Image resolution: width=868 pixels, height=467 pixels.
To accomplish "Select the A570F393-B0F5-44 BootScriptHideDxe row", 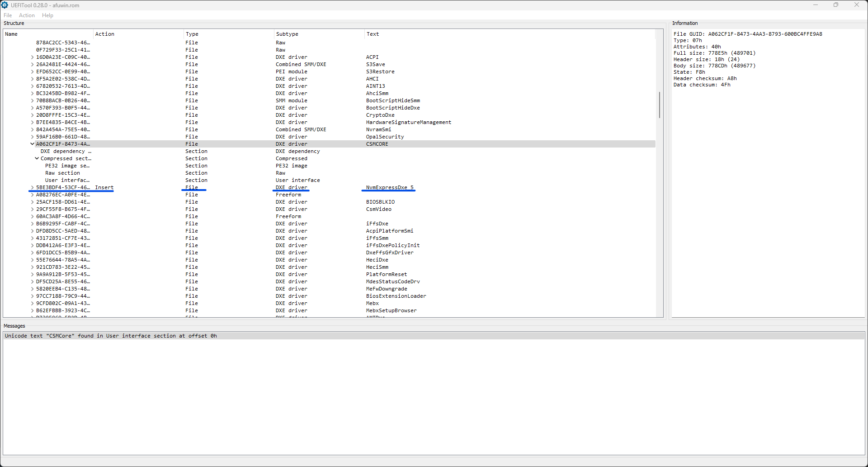I will [329, 108].
